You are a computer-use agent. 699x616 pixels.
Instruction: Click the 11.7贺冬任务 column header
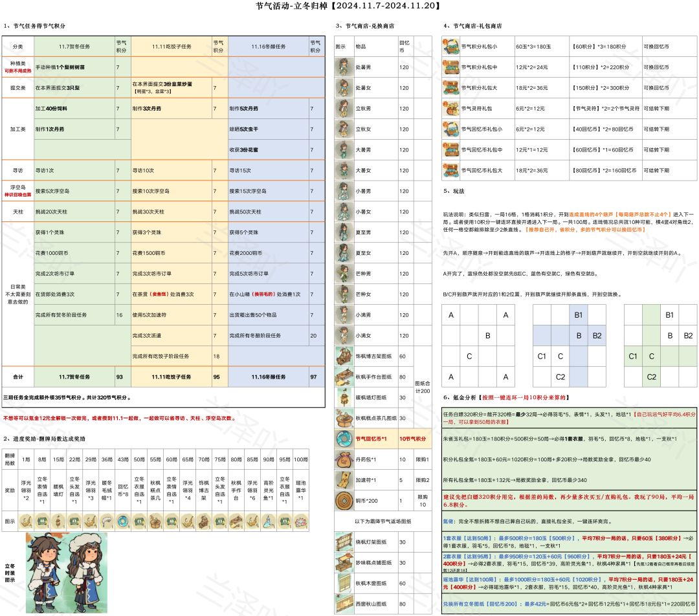click(x=74, y=47)
